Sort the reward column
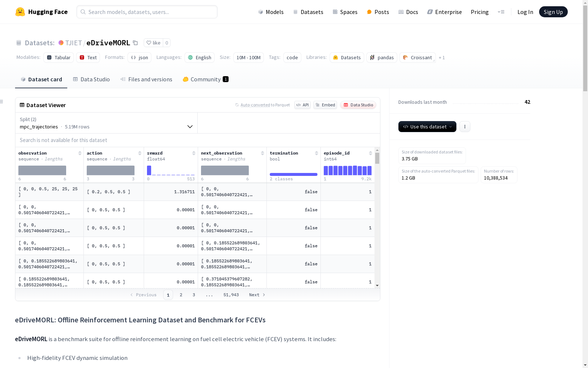Image resolution: width=588 pixels, height=368 pixels. (x=194, y=153)
